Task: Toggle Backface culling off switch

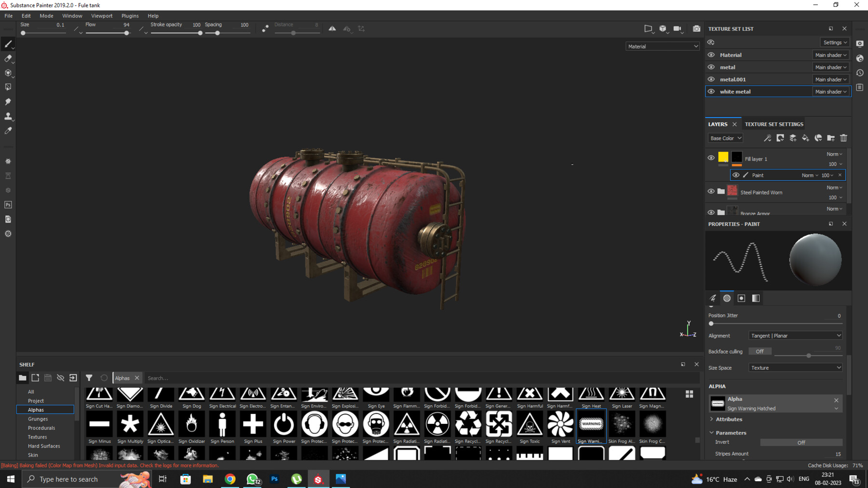Action: click(x=760, y=351)
